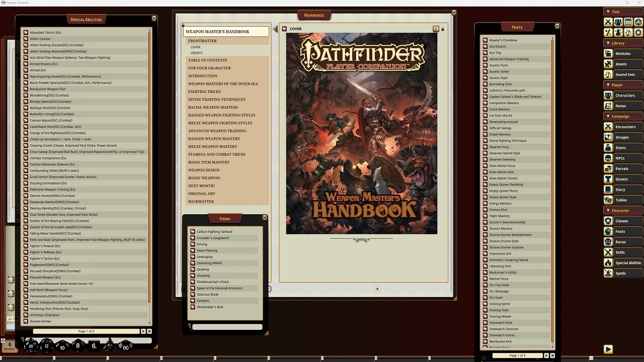Open the Sound Sets library
This screenshot has width=644, height=362.
coord(625,74)
